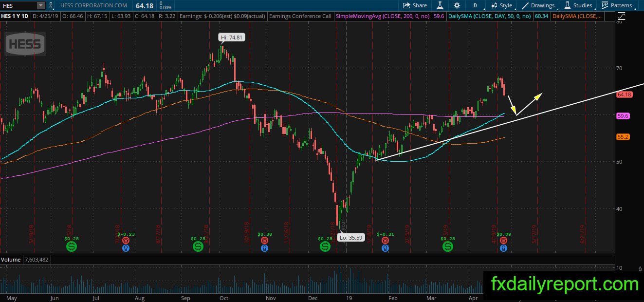This screenshot has width=644, height=302.
Task: Open the Studies dropdown
Action: (x=578, y=5)
